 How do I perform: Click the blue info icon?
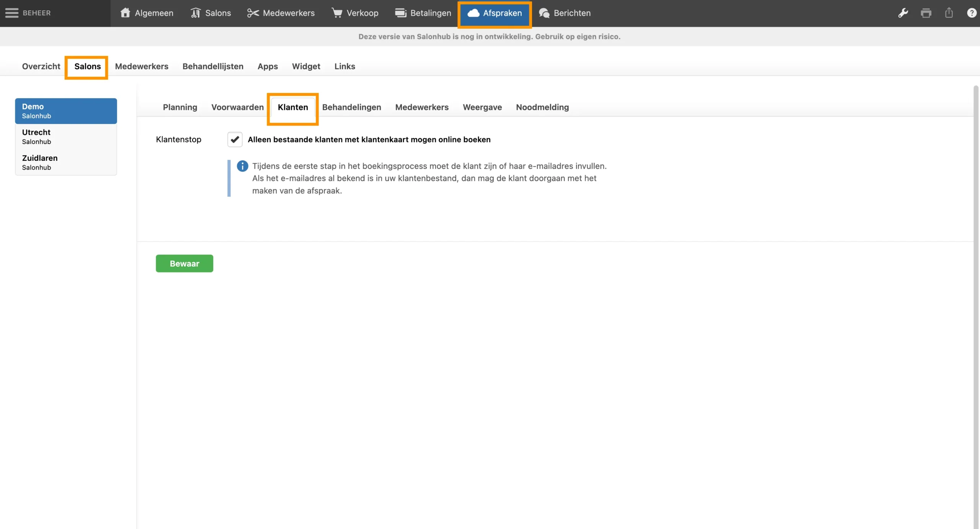coord(242,166)
